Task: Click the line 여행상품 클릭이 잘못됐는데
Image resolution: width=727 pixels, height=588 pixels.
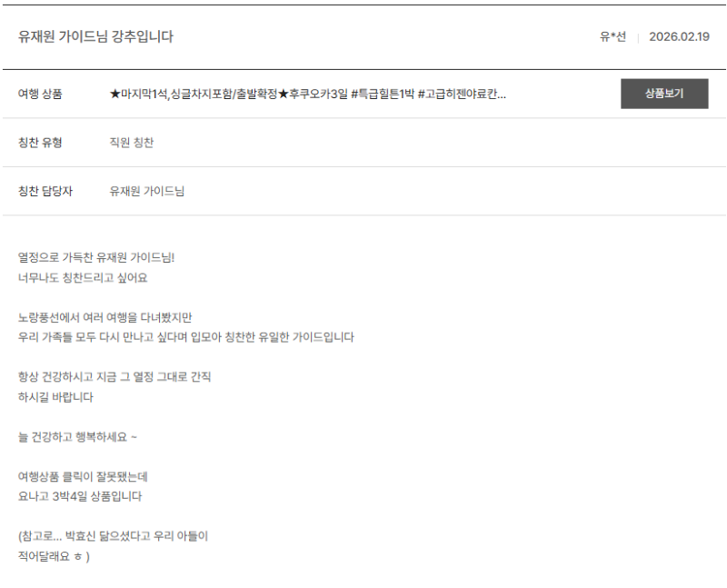Action: click(83, 476)
